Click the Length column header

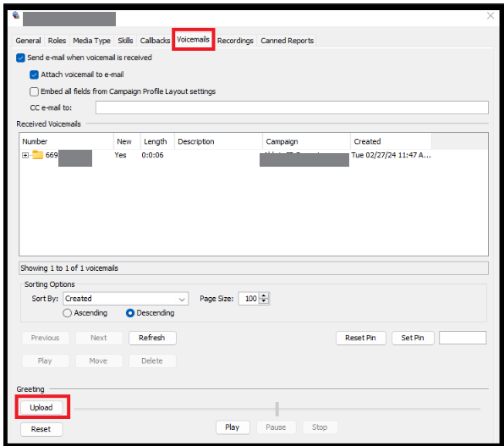157,141
